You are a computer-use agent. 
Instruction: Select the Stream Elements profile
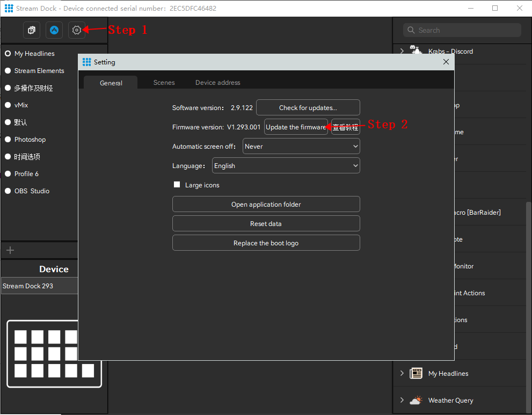tap(39, 70)
